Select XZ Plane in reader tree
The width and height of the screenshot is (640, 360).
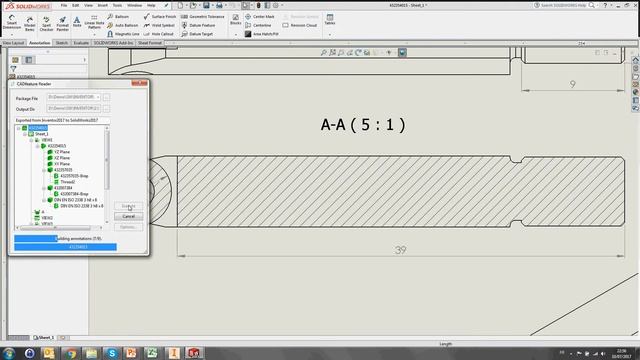(62, 158)
